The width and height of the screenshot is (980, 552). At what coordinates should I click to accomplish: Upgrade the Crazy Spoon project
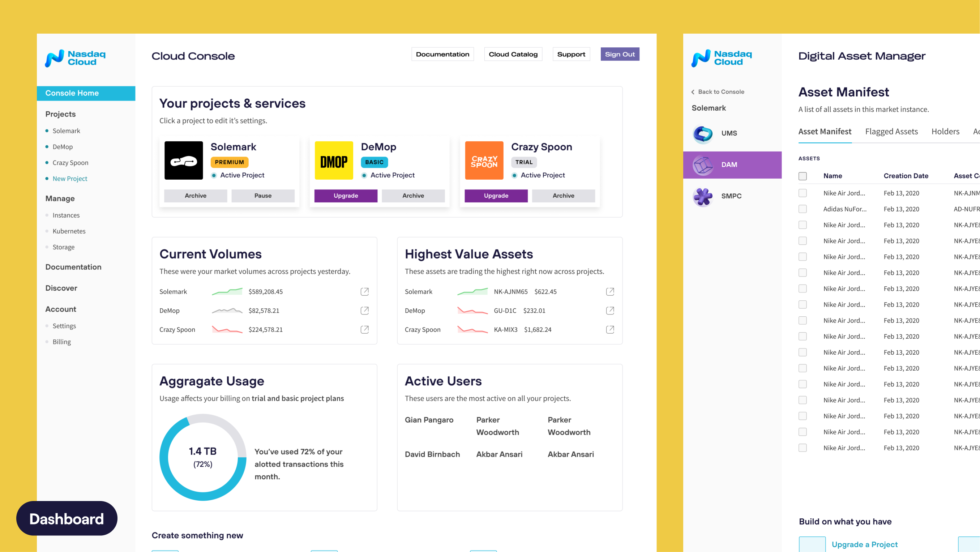pos(496,196)
